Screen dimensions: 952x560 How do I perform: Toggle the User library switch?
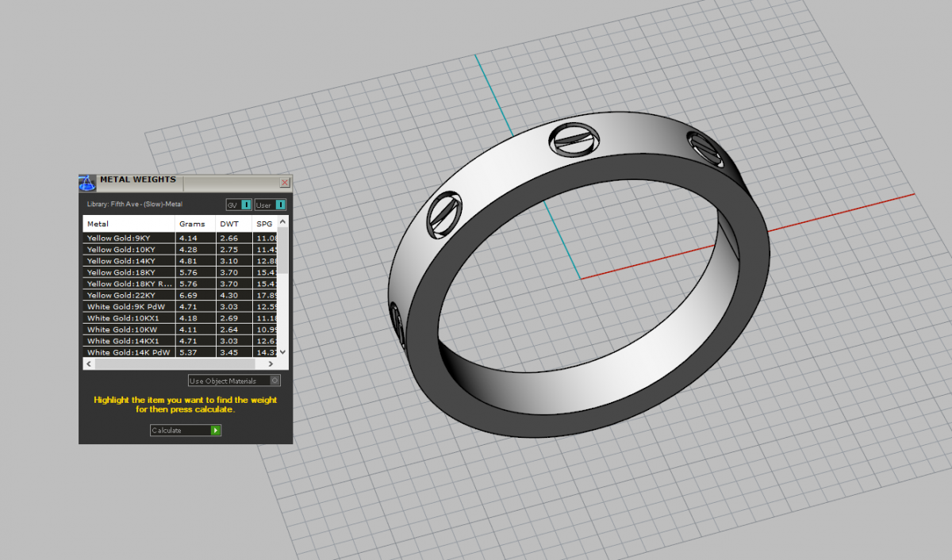pyautogui.click(x=280, y=205)
